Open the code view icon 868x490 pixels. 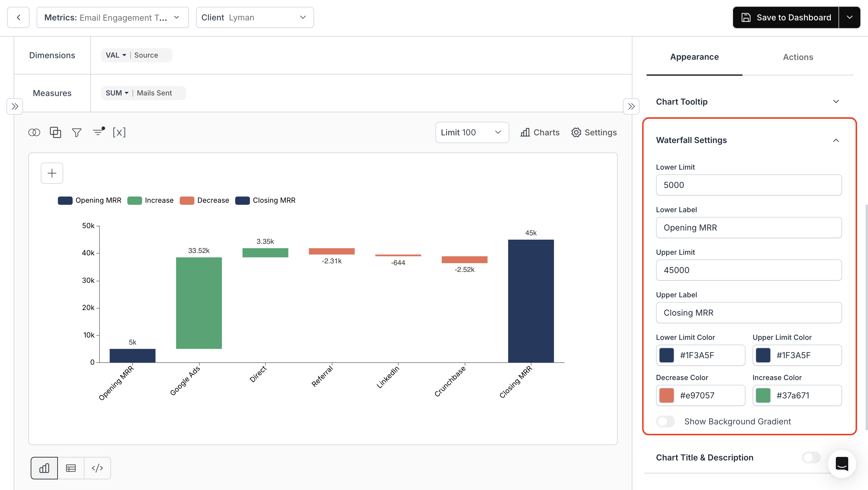point(97,468)
